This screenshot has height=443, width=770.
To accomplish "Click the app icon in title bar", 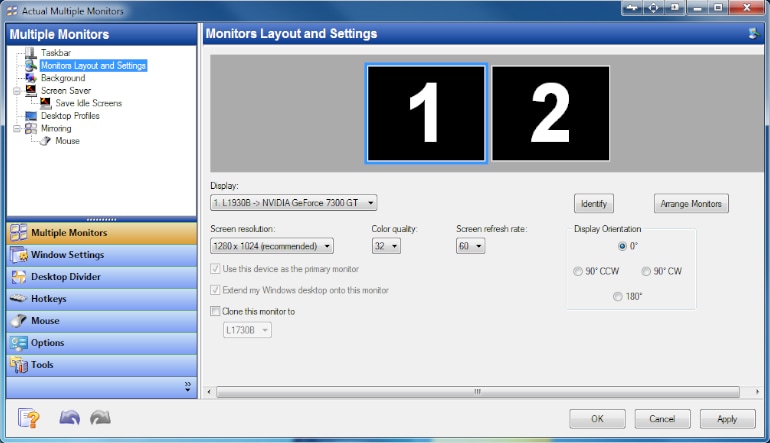I will 12,10.
